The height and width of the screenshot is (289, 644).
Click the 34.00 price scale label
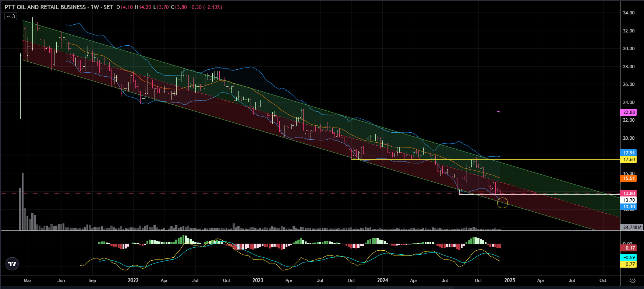[629, 13]
